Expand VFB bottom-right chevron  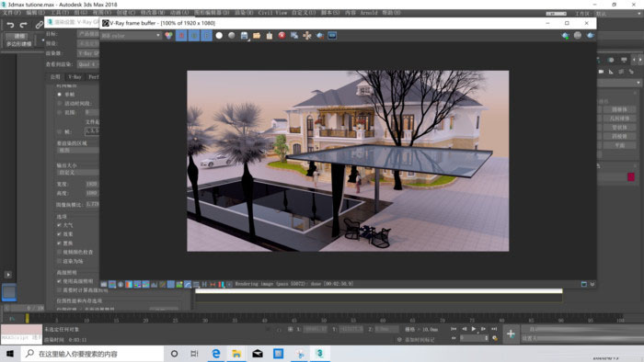[592, 284]
